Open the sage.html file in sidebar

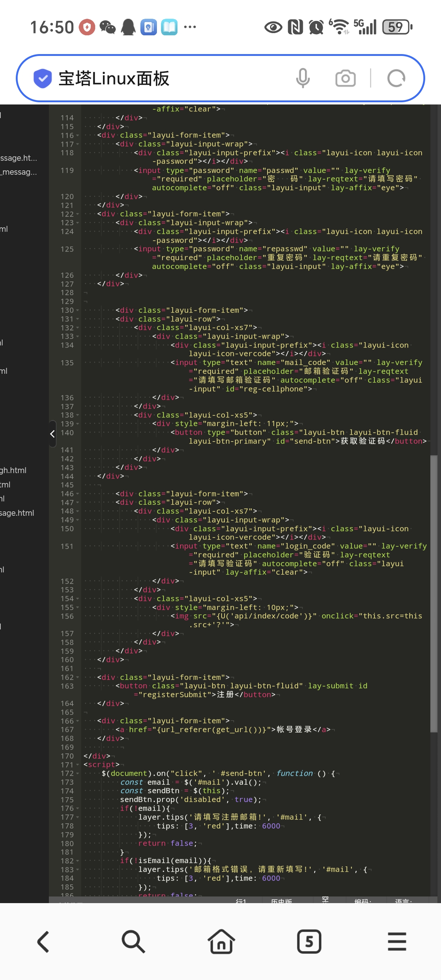17,513
